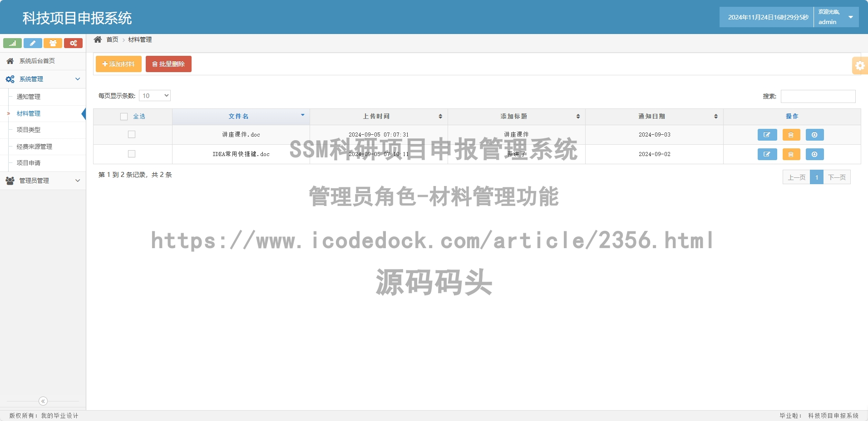
Task: Open the 每页显示条数 dropdown
Action: 155,96
